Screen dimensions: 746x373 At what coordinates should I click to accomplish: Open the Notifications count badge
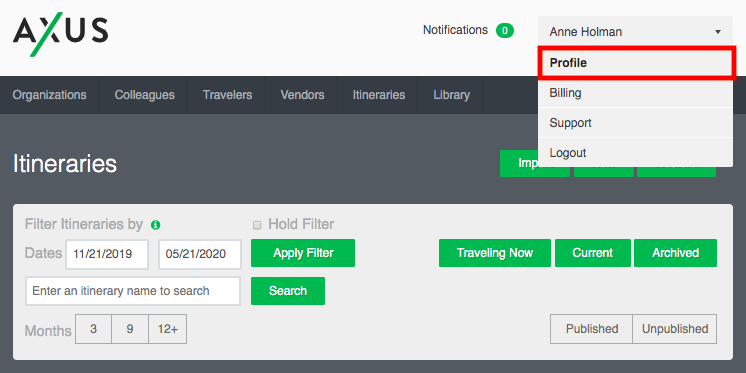pos(505,31)
